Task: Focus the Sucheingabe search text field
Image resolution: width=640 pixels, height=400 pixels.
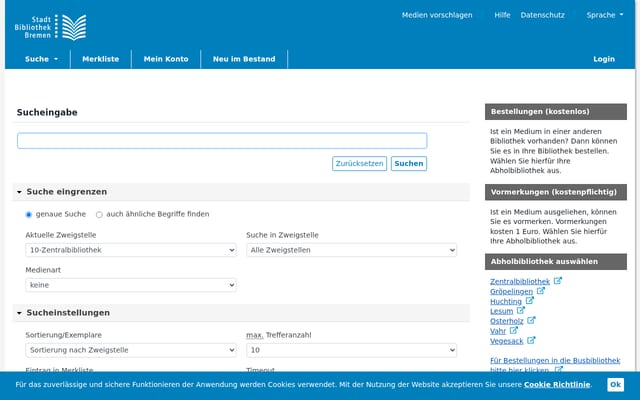Action: [x=222, y=141]
